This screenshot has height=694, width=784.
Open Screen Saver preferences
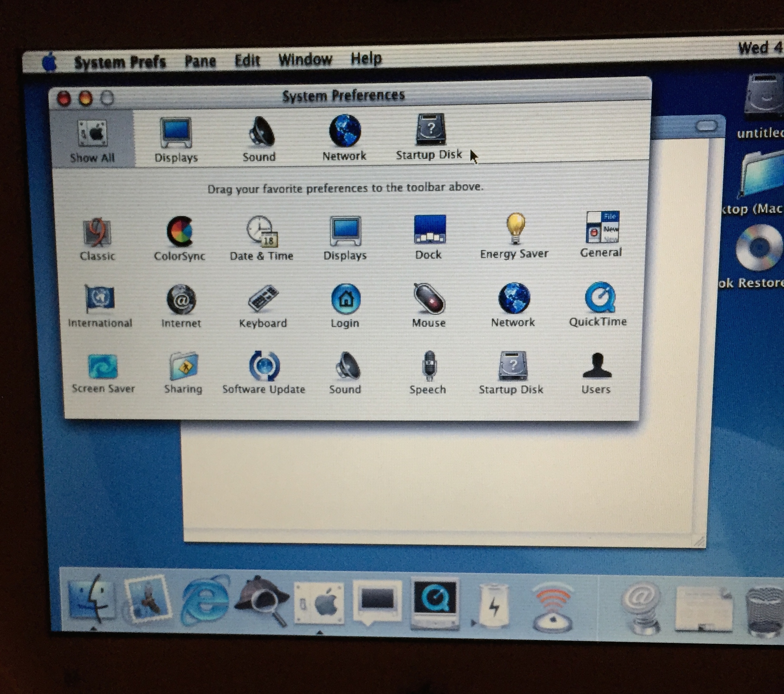[103, 367]
